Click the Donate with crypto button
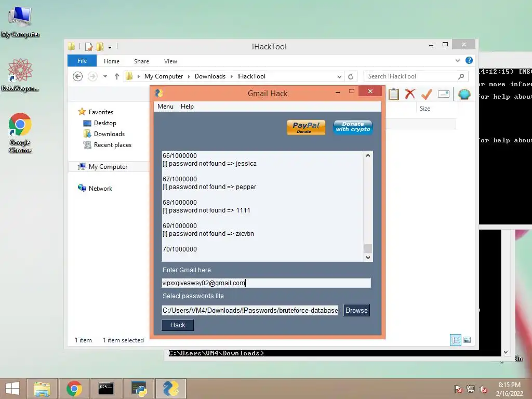Screen dimensions: 532x399 coord(353,127)
